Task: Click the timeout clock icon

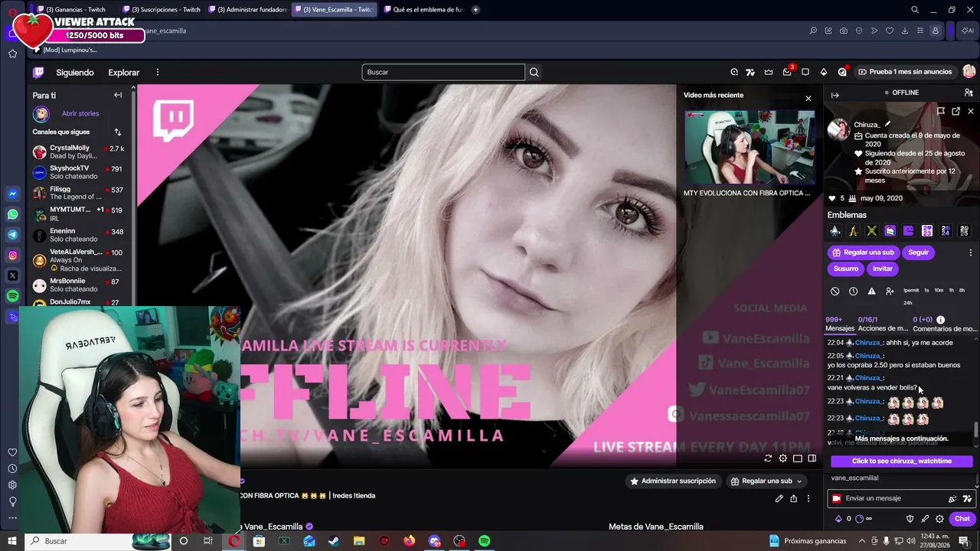Action: [x=853, y=291]
